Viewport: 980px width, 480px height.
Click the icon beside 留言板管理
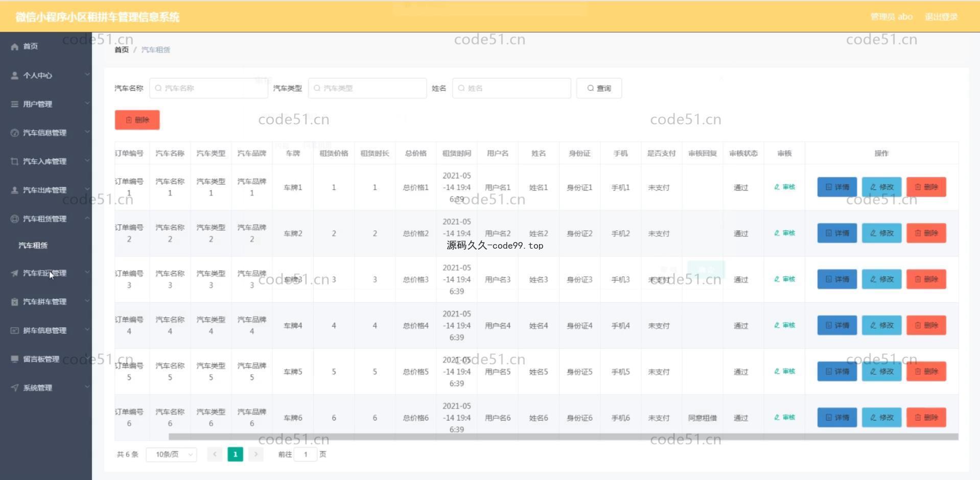pos(14,359)
